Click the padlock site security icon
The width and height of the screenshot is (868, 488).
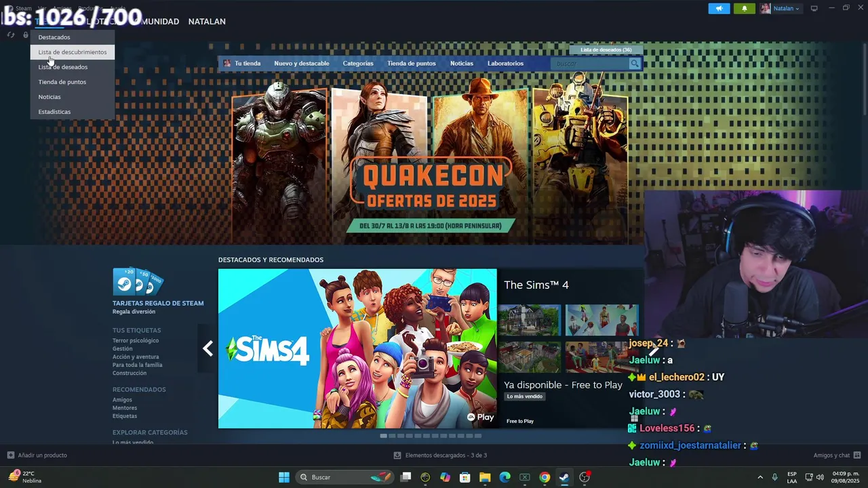[x=26, y=35]
